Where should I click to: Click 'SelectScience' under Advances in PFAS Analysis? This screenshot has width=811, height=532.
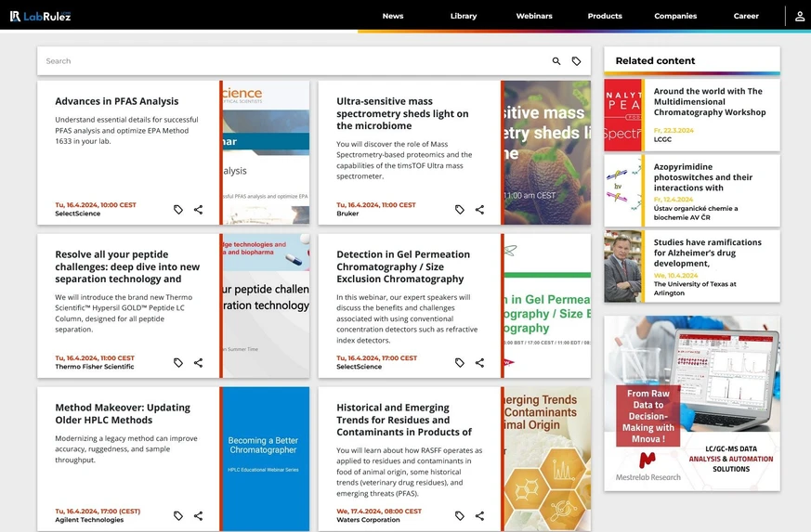(x=78, y=214)
